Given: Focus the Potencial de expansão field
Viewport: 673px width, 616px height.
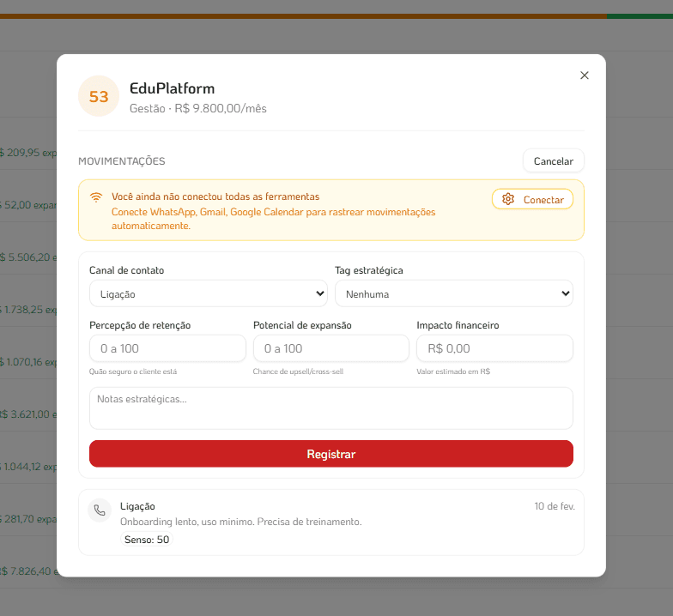Looking at the screenshot, I should click(331, 348).
